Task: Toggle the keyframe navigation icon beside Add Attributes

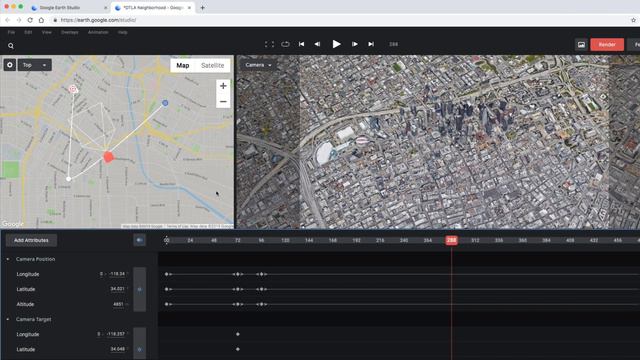Action: [x=140, y=240]
